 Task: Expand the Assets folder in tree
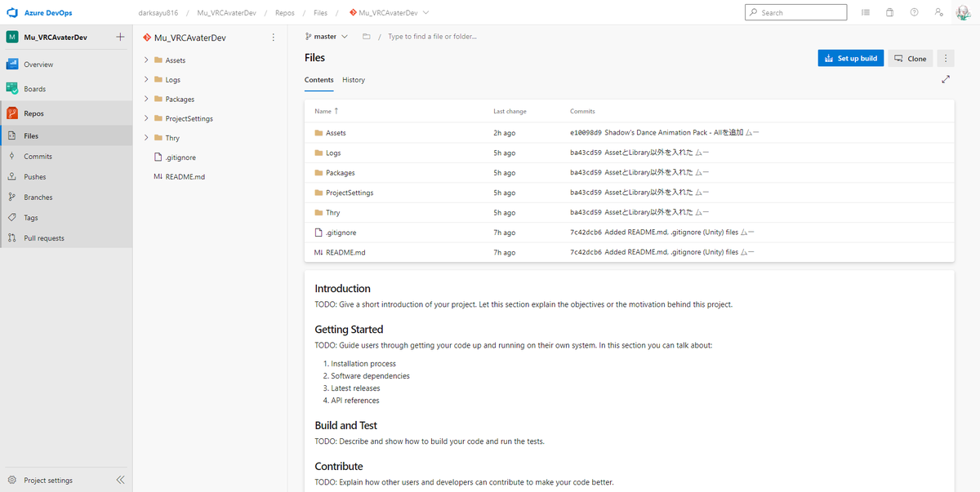146,60
